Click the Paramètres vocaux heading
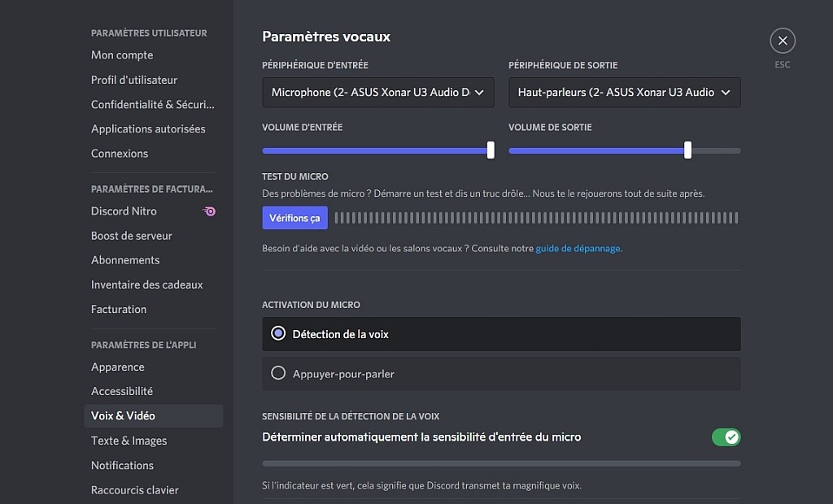Viewport: 833px width, 504px height. pyautogui.click(x=326, y=37)
